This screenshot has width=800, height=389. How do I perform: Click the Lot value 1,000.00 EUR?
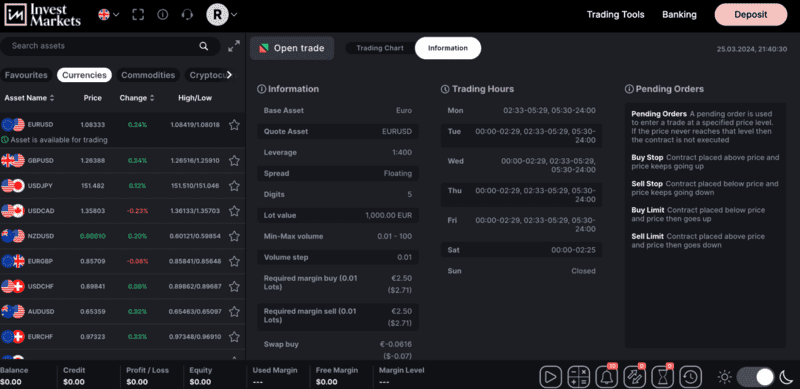click(x=388, y=215)
